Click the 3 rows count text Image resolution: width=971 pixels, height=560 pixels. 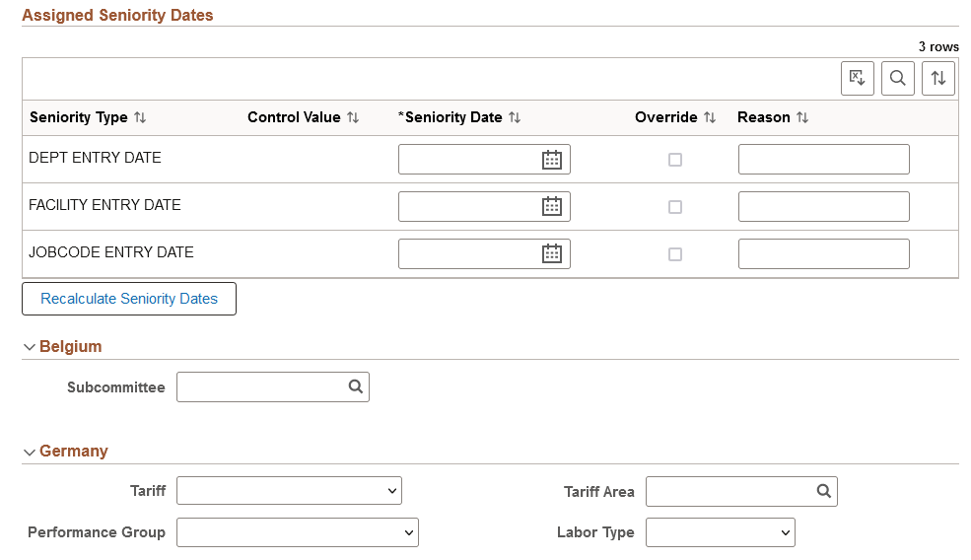coord(938,46)
